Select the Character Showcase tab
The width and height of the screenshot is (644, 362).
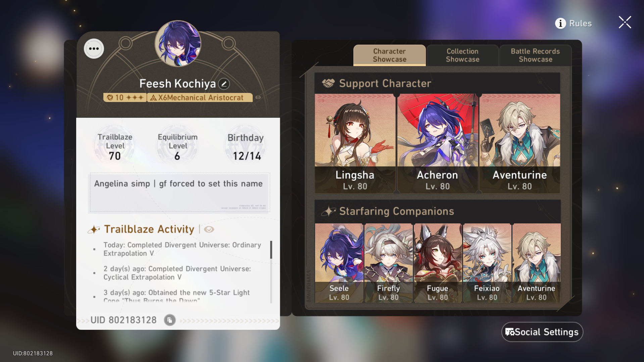[x=389, y=55]
